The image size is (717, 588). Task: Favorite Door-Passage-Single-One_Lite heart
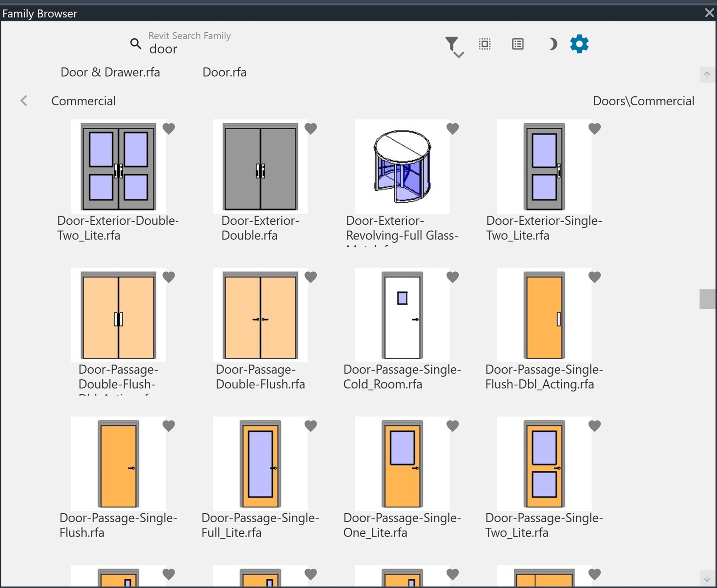click(x=453, y=426)
